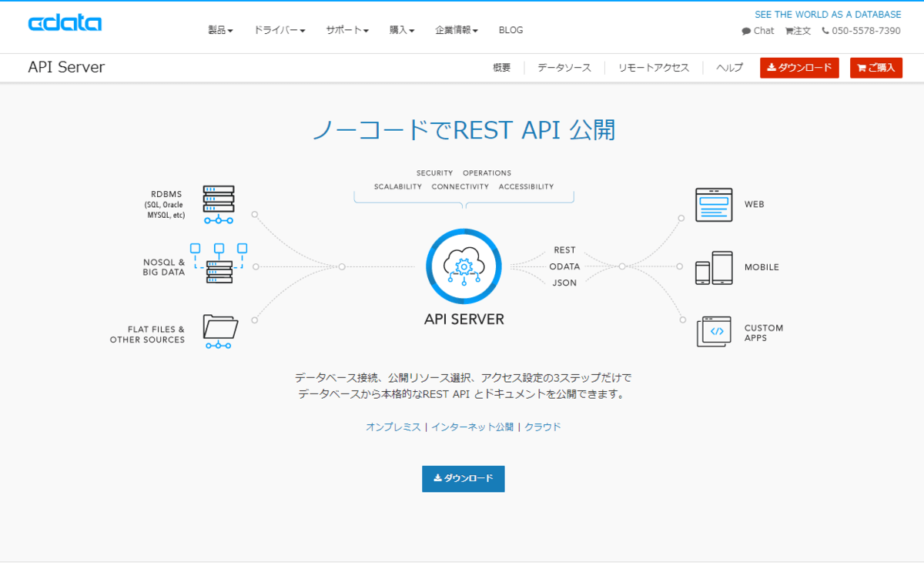Click the Web browser window icon
The image size is (924, 569).
coord(714,205)
